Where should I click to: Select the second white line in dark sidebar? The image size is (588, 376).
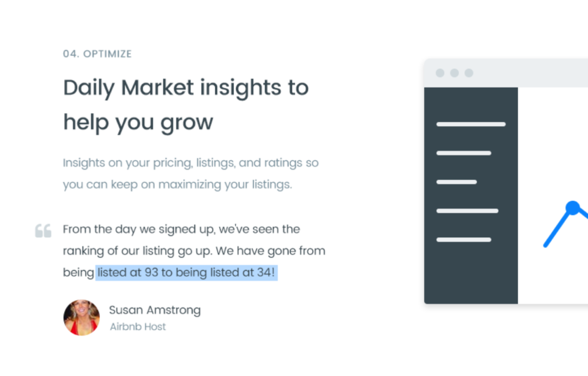[463, 153]
